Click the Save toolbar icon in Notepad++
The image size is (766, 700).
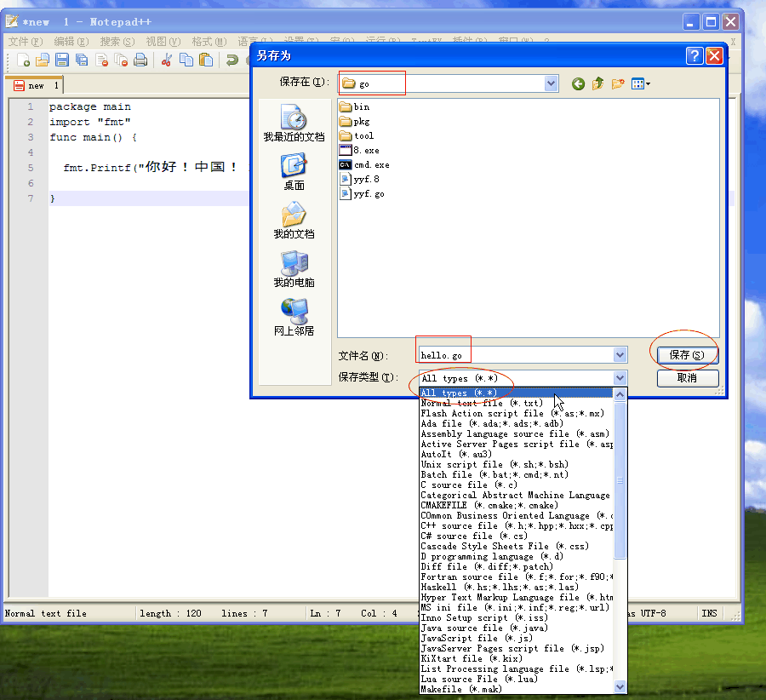pyautogui.click(x=62, y=60)
